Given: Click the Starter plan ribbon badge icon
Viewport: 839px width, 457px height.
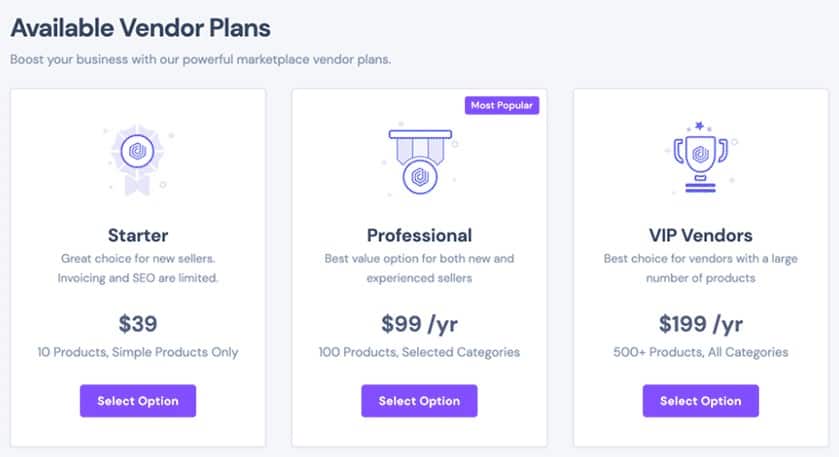Looking at the screenshot, I should [x=138, y=161].
